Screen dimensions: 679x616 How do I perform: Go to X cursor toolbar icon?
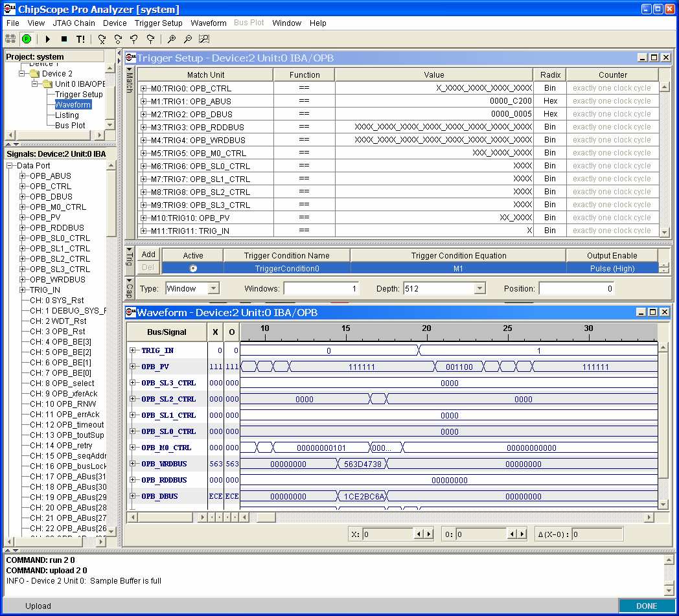tap(102, 40)
